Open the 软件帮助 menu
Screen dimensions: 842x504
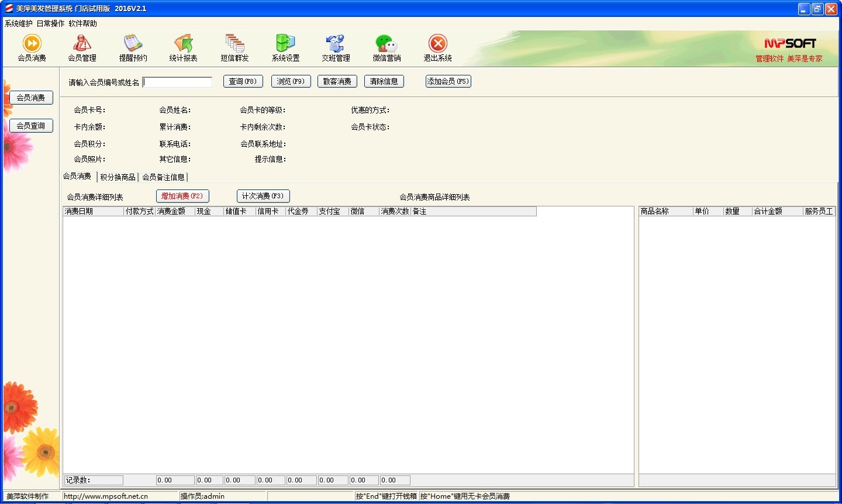click(82, 23)
